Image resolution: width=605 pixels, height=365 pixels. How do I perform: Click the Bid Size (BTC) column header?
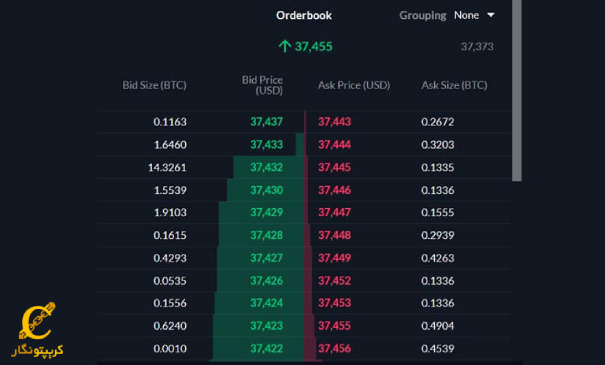pyautogui.click(x=154, y=85)
